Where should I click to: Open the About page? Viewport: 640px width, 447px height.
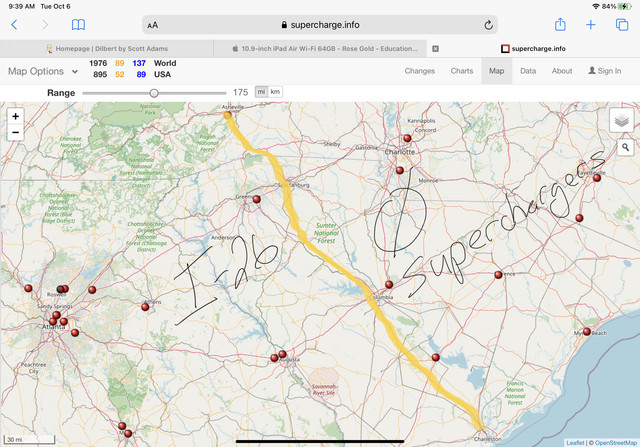(562, 71)
